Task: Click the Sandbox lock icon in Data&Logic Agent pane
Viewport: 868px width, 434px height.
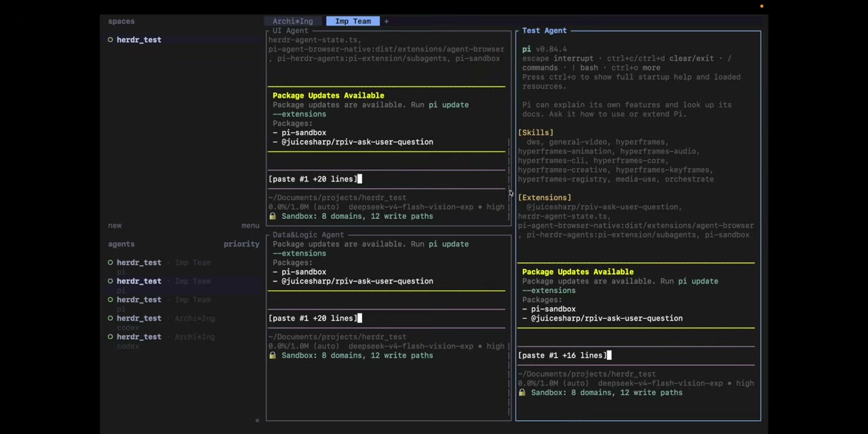Action: [273, 355]
